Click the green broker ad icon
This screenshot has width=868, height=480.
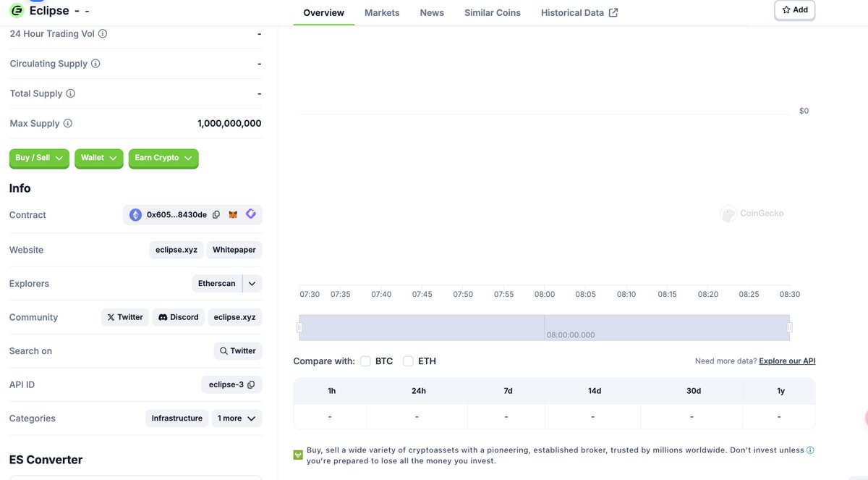pos(298,455)
